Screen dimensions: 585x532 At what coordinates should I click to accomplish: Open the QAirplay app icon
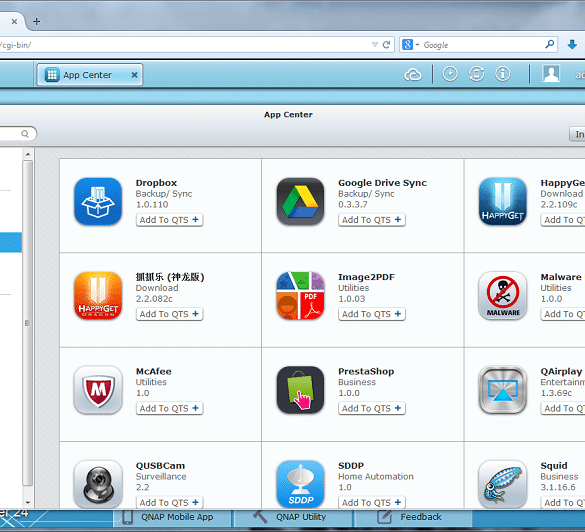503,390
